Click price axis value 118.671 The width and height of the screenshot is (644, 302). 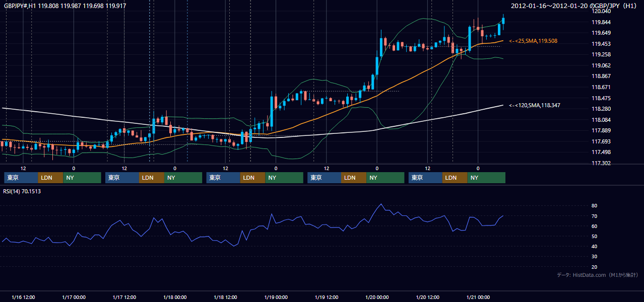601,88
